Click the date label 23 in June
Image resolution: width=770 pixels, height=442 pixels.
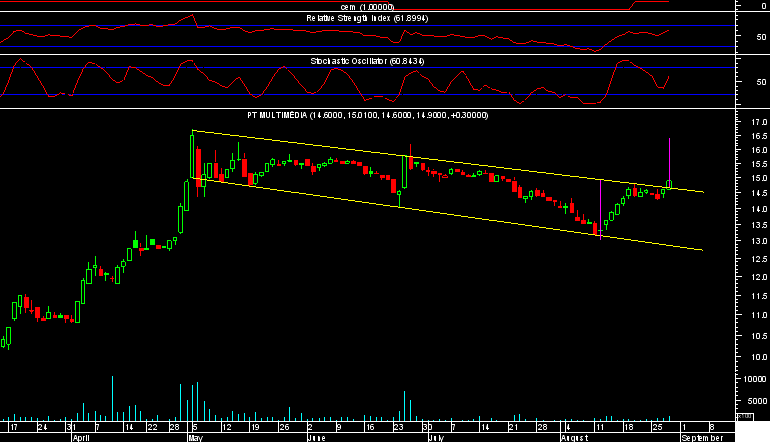click(398, 427)
